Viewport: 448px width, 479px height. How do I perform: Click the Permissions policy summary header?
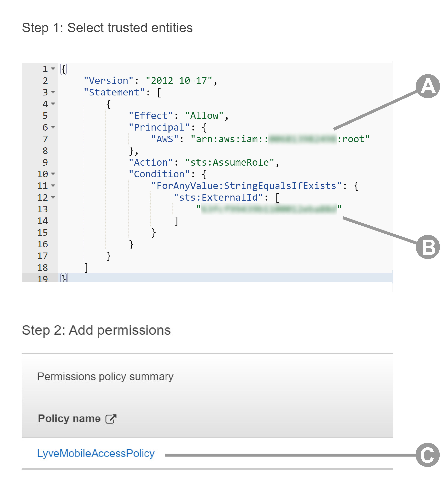105,377
